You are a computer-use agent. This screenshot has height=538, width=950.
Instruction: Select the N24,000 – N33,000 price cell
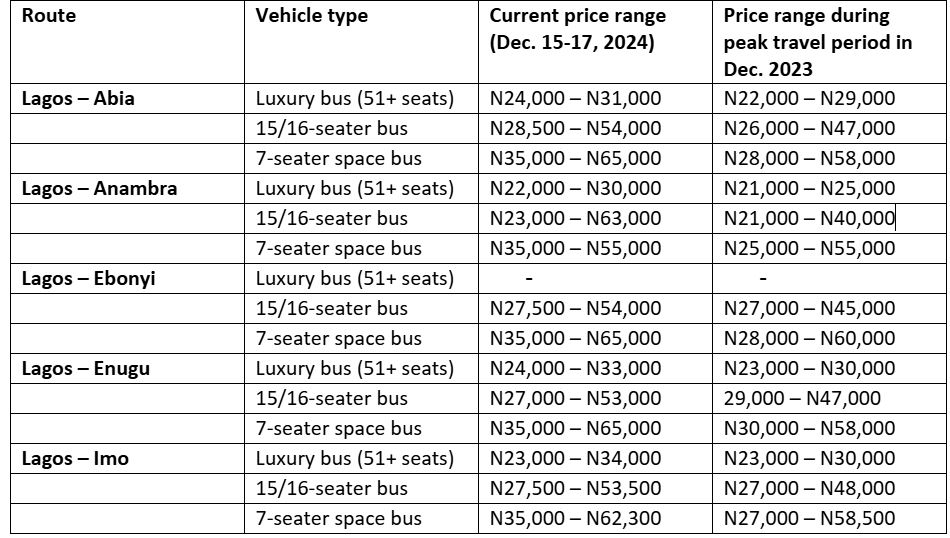click(575, 368)
